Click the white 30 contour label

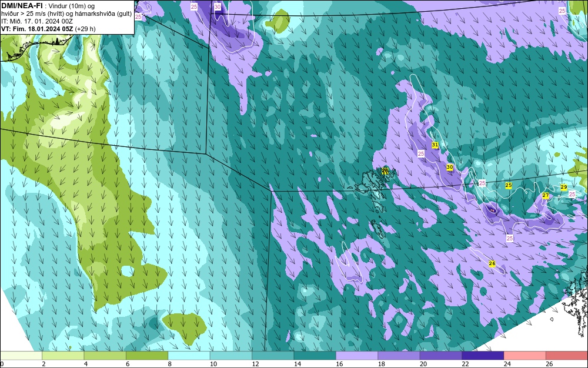tap(218, 6)
